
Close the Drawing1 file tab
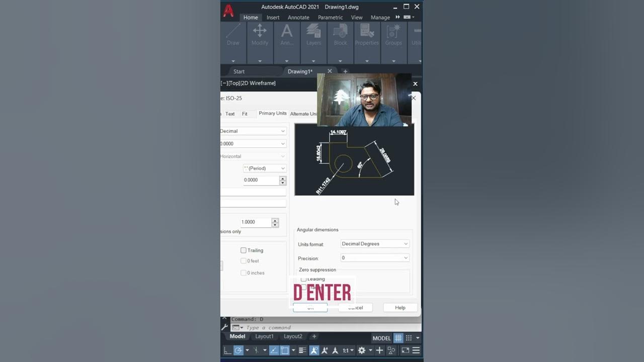[330, 71]
